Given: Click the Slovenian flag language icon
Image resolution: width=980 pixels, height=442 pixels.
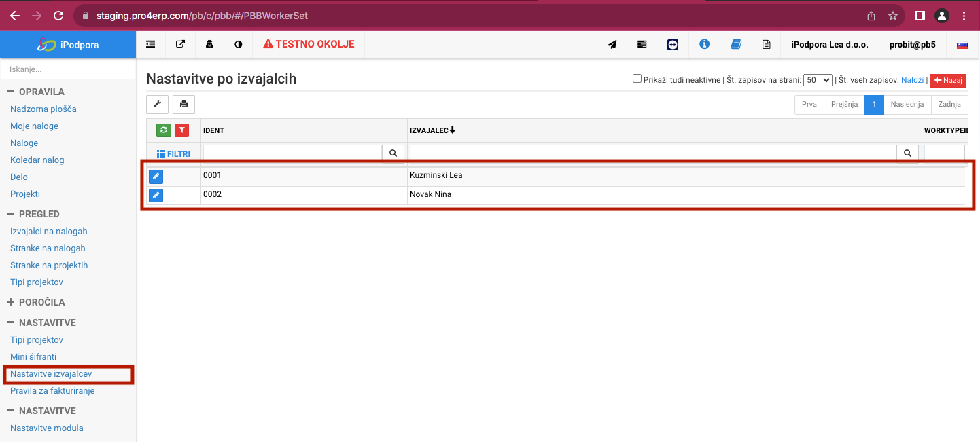Looking at the screenshot, I should (962, 45).
